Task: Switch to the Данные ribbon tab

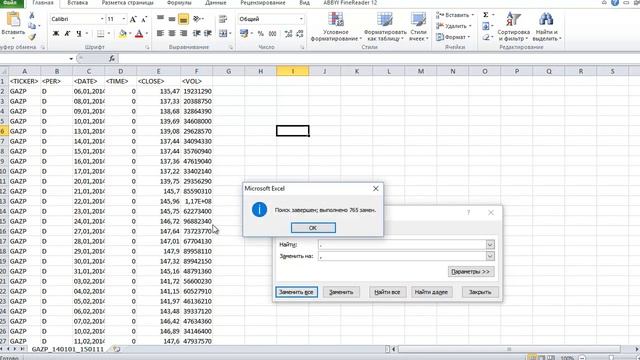Action: pyautogui.click(x=216, y=3)
